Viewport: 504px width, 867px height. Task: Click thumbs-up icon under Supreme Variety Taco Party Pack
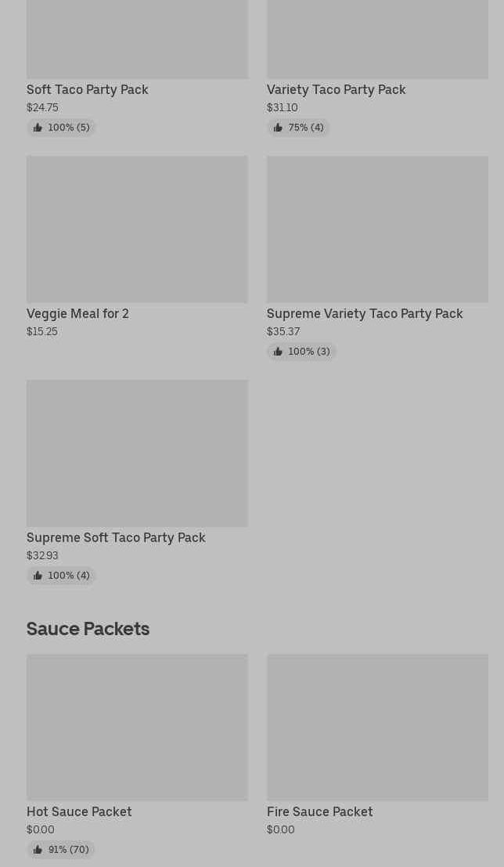coord(278,352)
